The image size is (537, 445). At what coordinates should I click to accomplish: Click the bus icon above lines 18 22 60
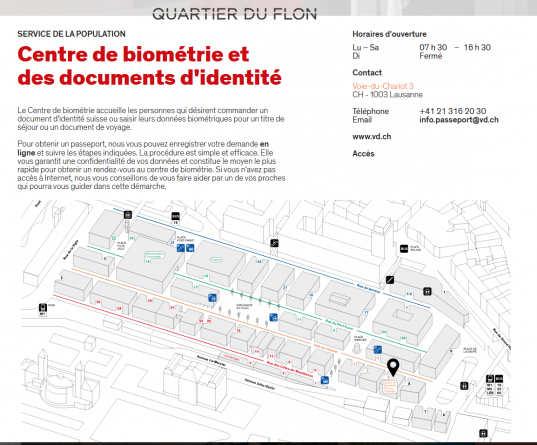(499, 379)
